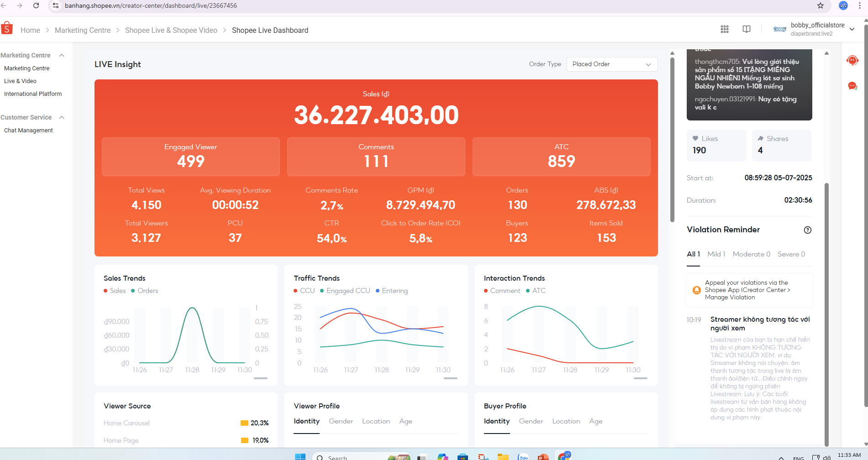The height and width of the screenshot is (460, 868).
Task: Collapse the Marketing Centre sidebar section
Action: (x=62, y=55)
